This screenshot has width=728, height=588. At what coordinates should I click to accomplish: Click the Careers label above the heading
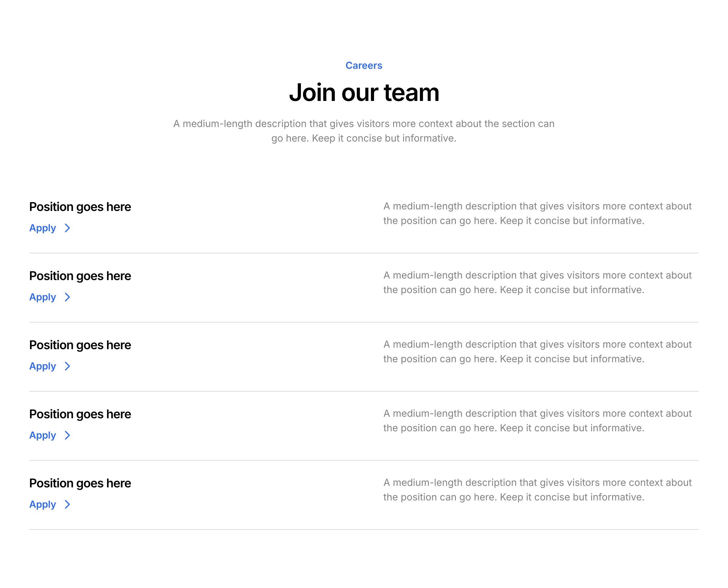point(364,65)
